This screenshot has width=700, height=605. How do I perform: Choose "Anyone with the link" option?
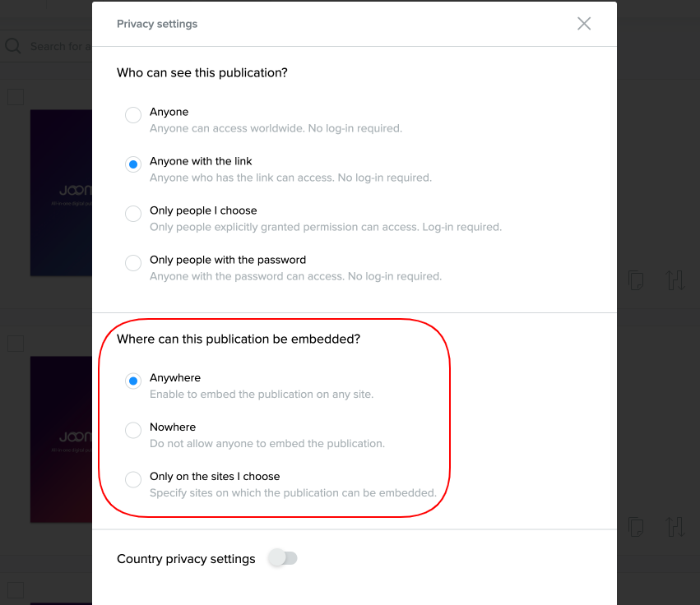(133, 164)
